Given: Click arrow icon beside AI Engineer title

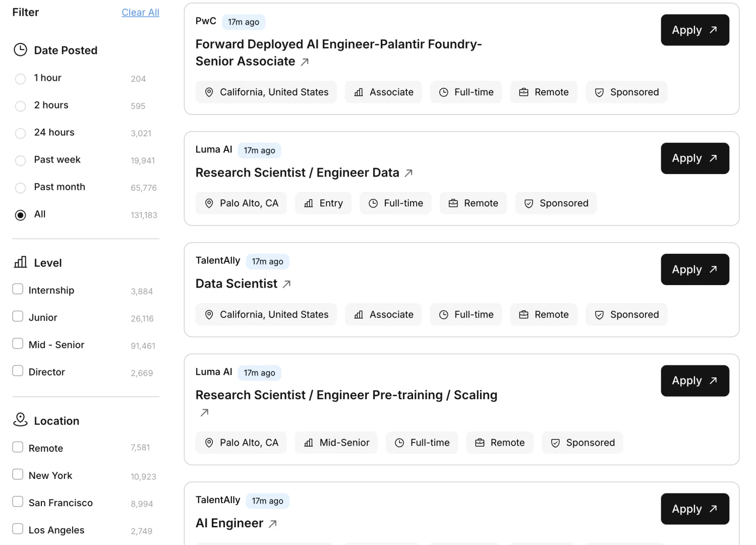Looking at the screenshot, I should click(273, 524).
